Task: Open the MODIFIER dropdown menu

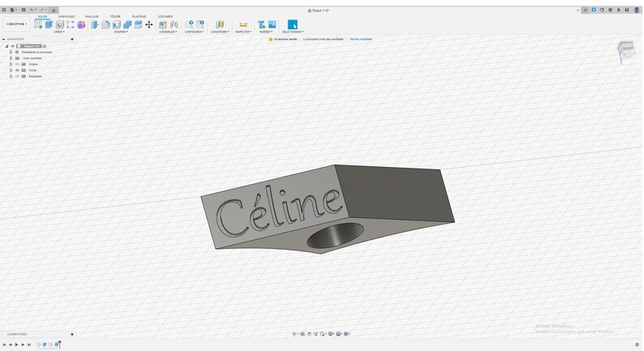Action: pyautogui.click(x=121, y=32)
